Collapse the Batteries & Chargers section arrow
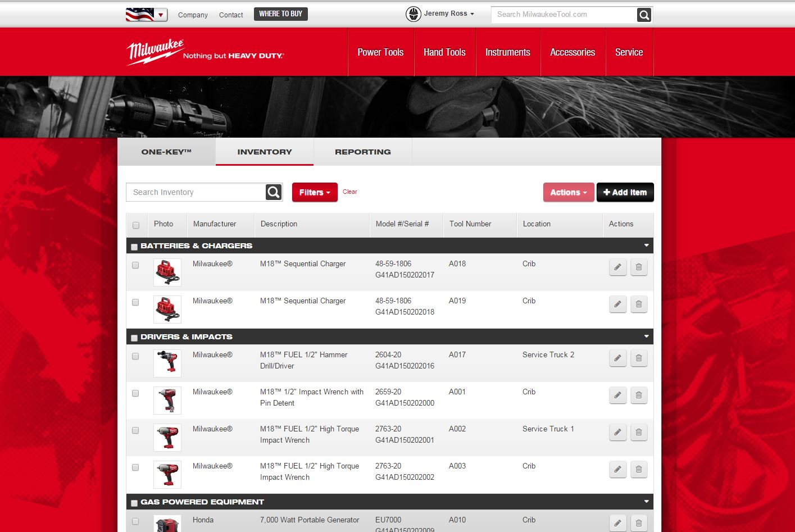Screen dimensions: 795x532 [646, 245]
